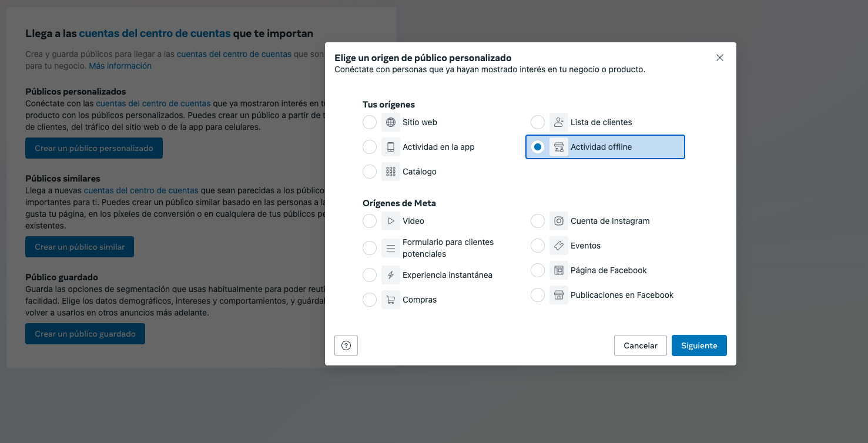Click the Público guardado heading
The image size is (868, 443).
pyautogui.click(x=62, y=277)
